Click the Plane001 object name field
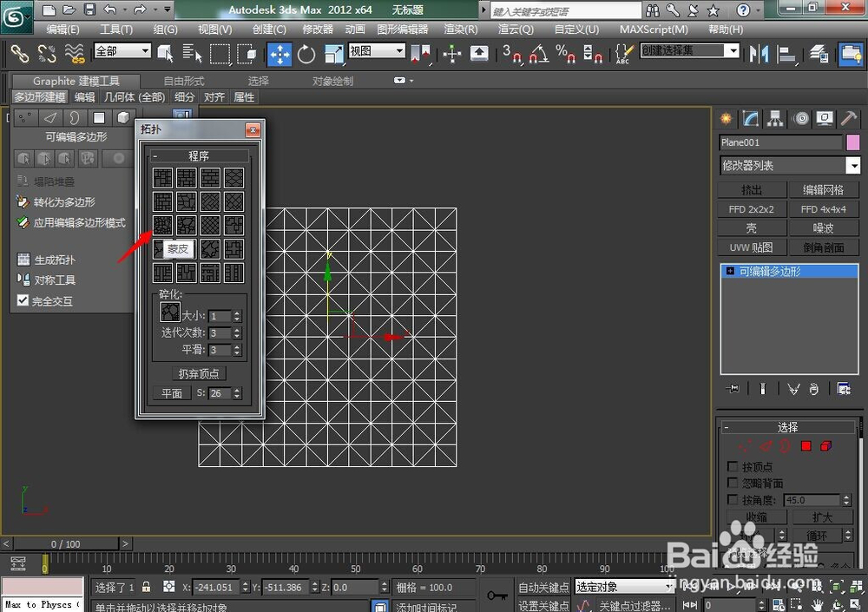The image size is (868, 612). click(x=780, y=142)
